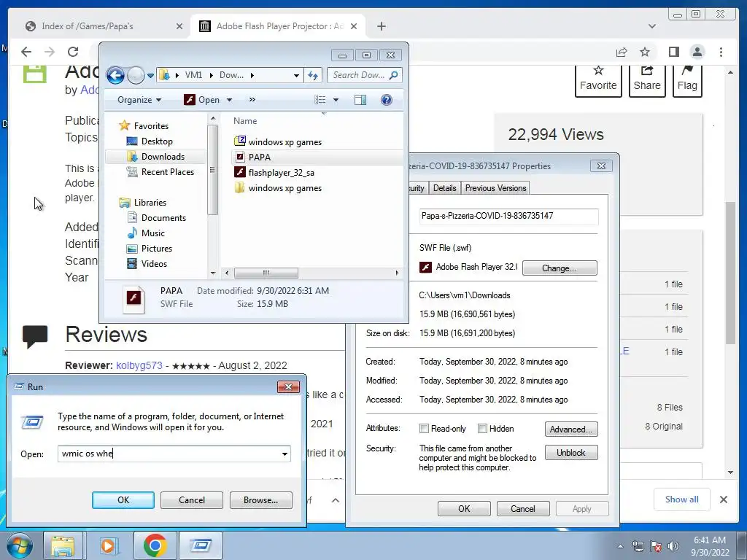Open the view options dropdown arrow
The image size is (747, 560).
click(x=336, y=100)
